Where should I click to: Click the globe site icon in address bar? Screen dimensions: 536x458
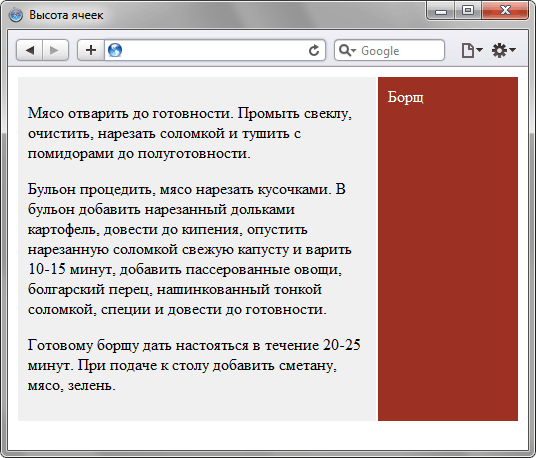tap(115, 50)
